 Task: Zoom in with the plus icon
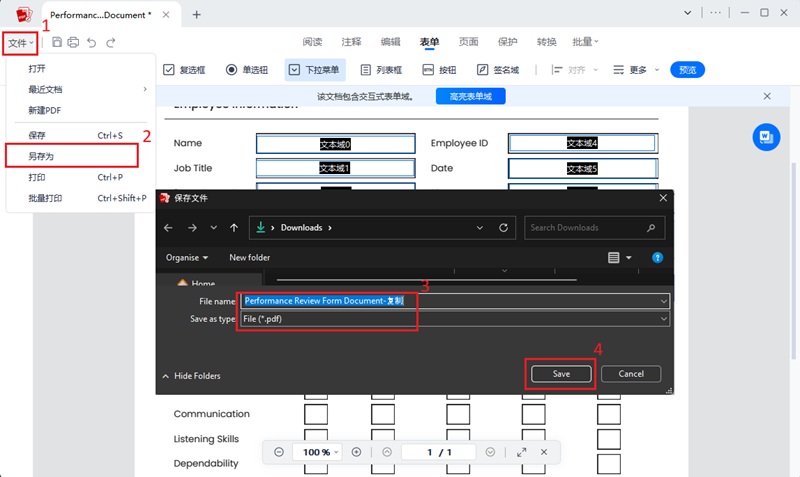point(357,452)
